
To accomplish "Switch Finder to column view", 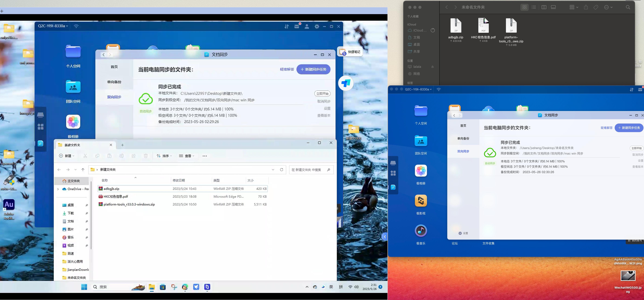I will (544, 7).
